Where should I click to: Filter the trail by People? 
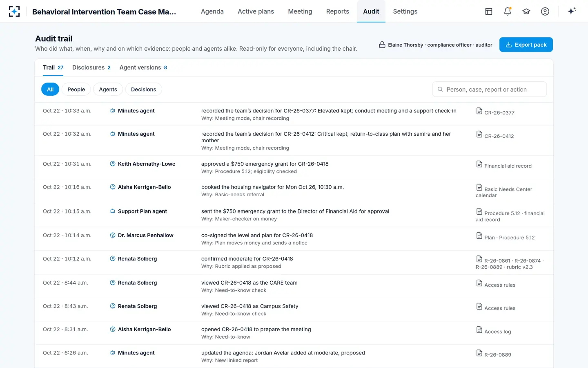pyautogui.click(x=76, y=89)
